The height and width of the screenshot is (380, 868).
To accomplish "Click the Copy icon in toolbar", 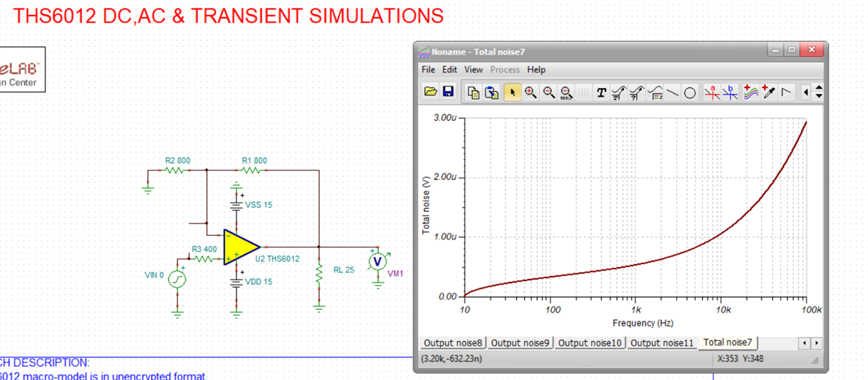I will tap(474, 93).
